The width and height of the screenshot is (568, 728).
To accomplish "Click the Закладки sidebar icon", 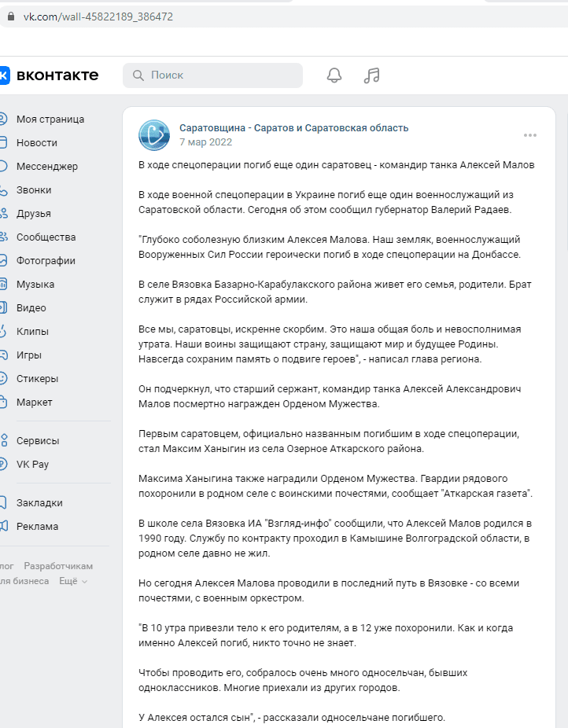I will pyautogui.click(x=3, y=503).
